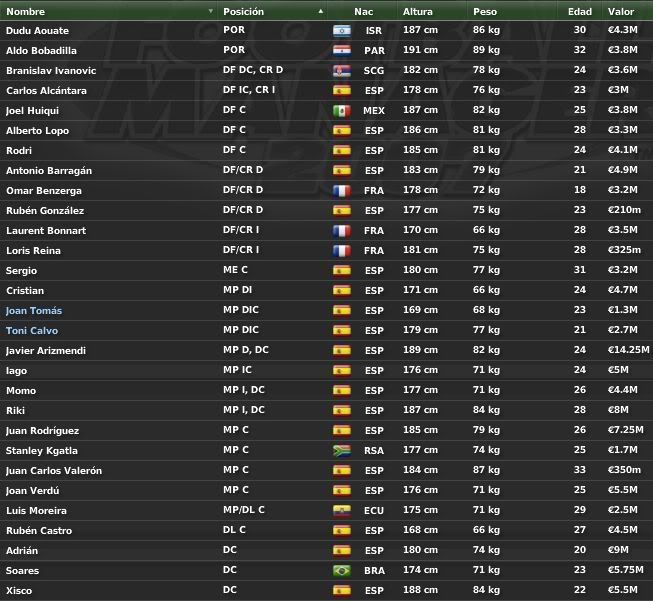Viewport: 653px width, 601px height.
Task: Sort players by Valor column header
Action: pyautogui.click(x=621, y=12)
